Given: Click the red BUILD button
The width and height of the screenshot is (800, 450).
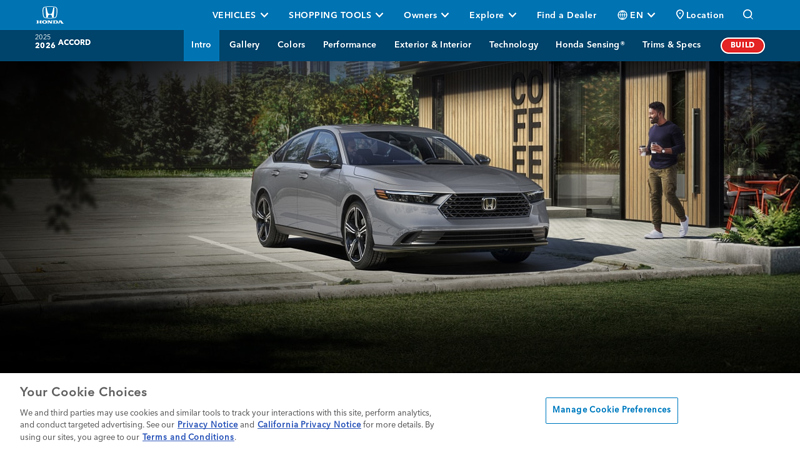Looking at the screenshot, I should point(742,45).
